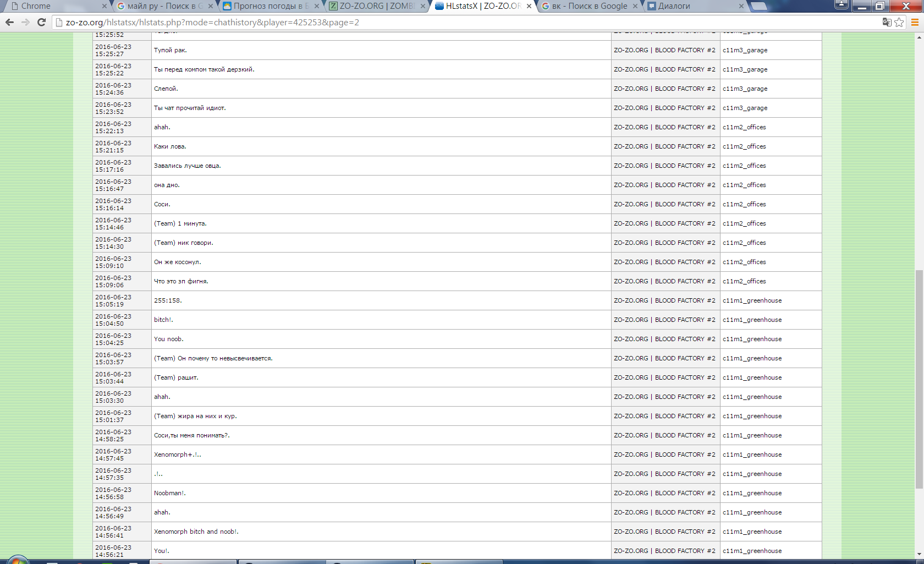This screenshot has height=564, width=924.
Task: Close the "Диалоги" tab
Action: [x=741, y=6]
